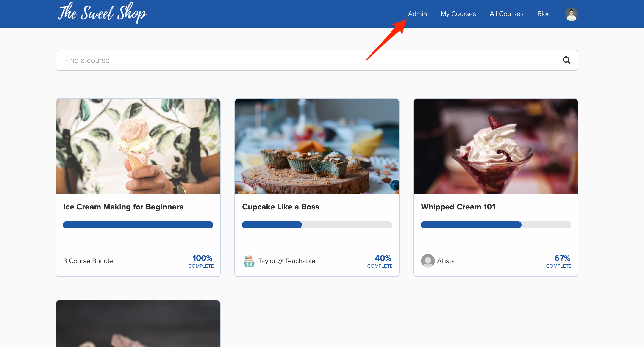Click Whipped Cream 101 progress bar
Viewport: 644px width, 347px height.
point(496,225)
